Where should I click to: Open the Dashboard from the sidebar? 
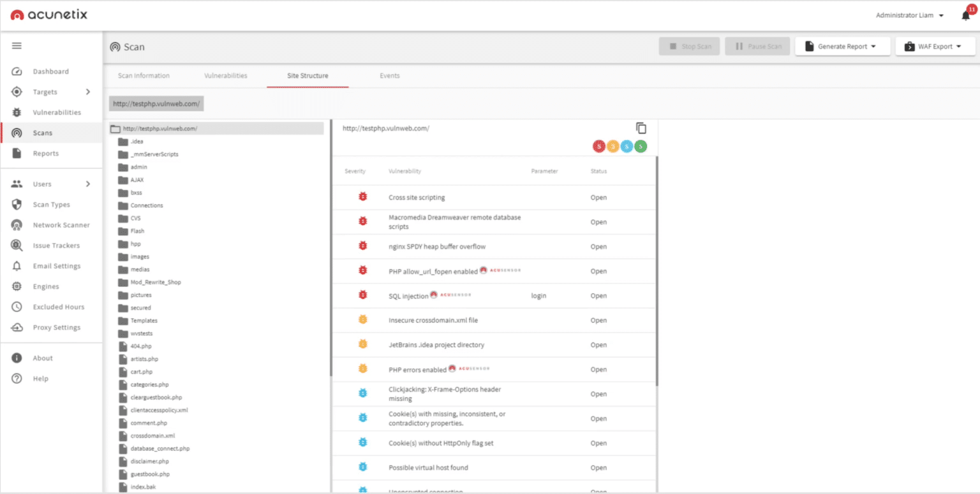click(51, 71)
